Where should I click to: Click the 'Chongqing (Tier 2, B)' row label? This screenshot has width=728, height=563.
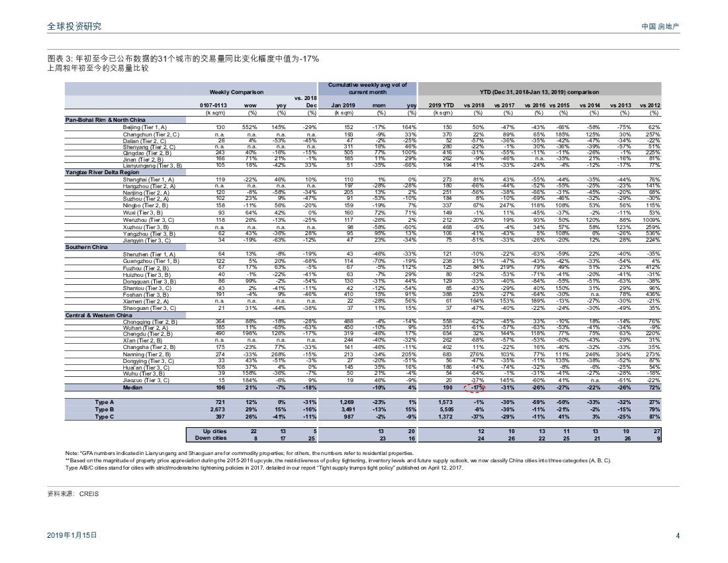(x=150, y=322)
